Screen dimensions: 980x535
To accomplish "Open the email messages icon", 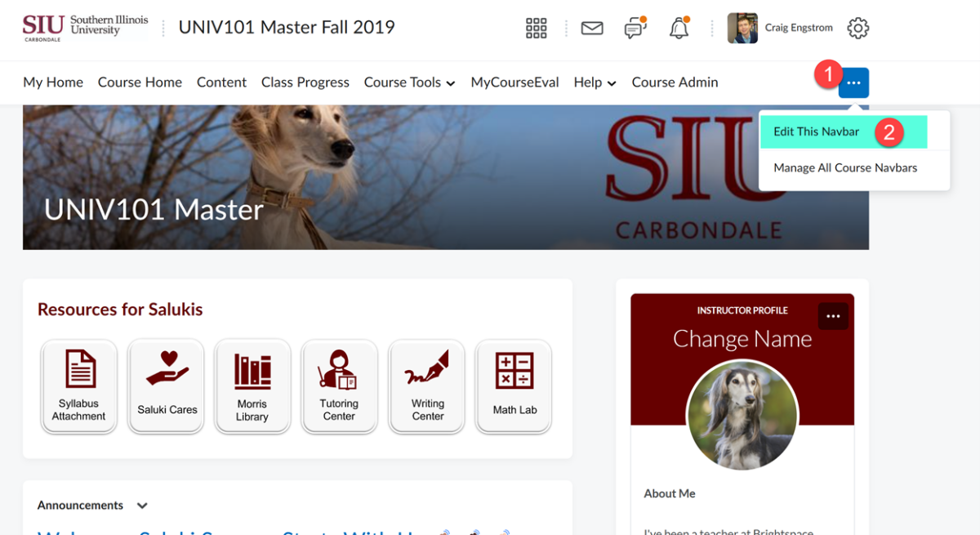I will point(591,27).
